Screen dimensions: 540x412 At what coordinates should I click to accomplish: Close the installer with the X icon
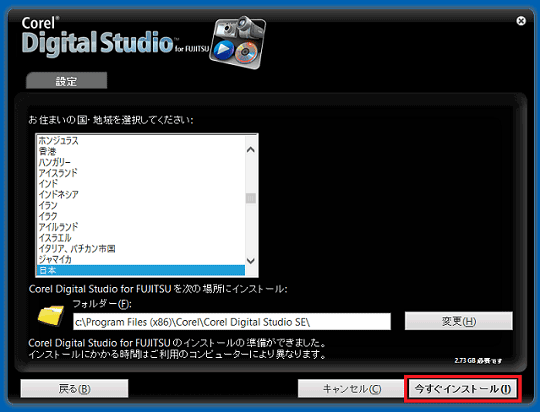click(521, 21)
